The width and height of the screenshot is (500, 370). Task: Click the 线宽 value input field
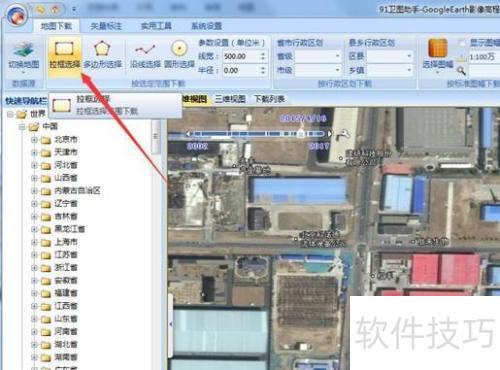[240, 56]
